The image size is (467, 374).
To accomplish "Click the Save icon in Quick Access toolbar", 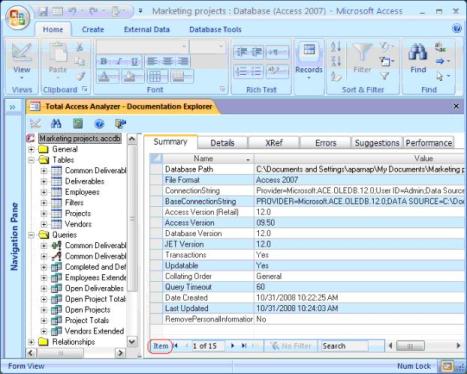I will tap(43, 12).
